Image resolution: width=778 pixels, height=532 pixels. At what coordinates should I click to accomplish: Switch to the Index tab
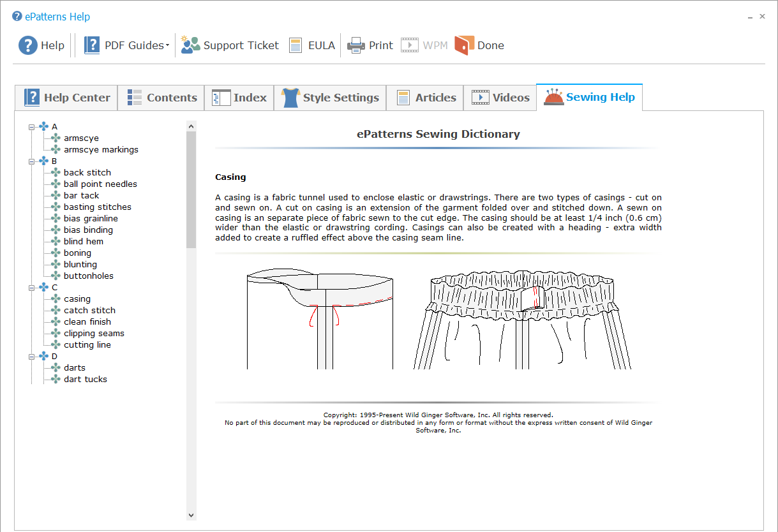click(239, 98)
